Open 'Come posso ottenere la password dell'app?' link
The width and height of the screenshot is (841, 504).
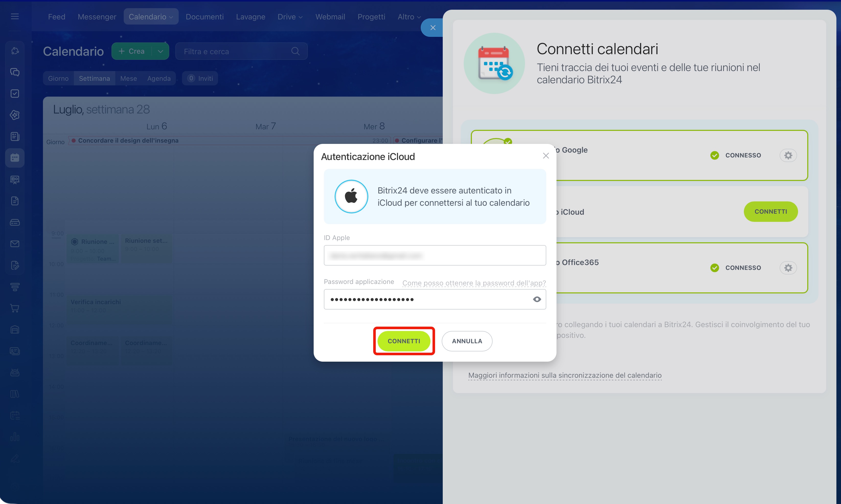(x=474, y=283)
